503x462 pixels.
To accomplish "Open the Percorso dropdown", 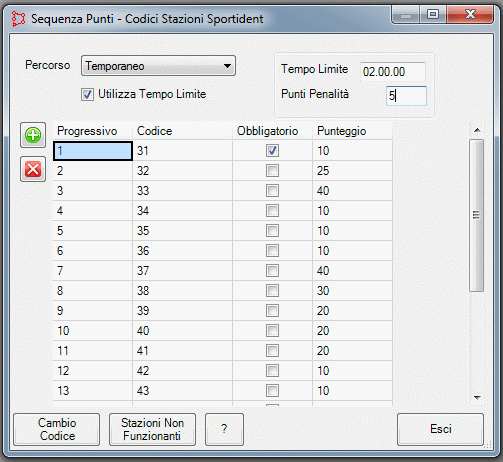I will (158, 66).
